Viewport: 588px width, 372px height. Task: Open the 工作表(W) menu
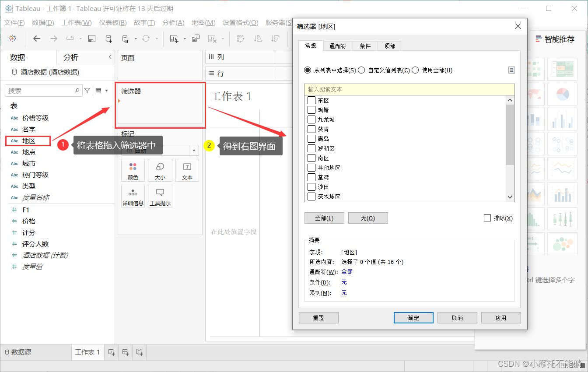pos(77,23)
